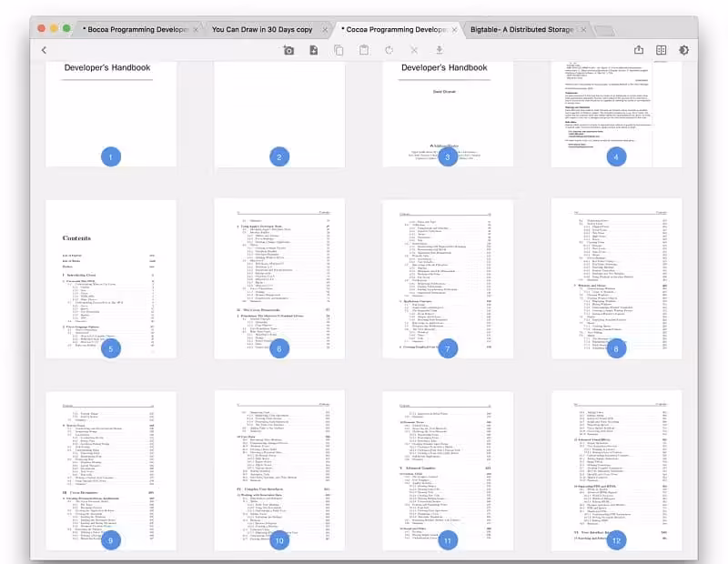Select page 10 thumbnail
This screenshot has width=728, height=564.
pos(279,470)
